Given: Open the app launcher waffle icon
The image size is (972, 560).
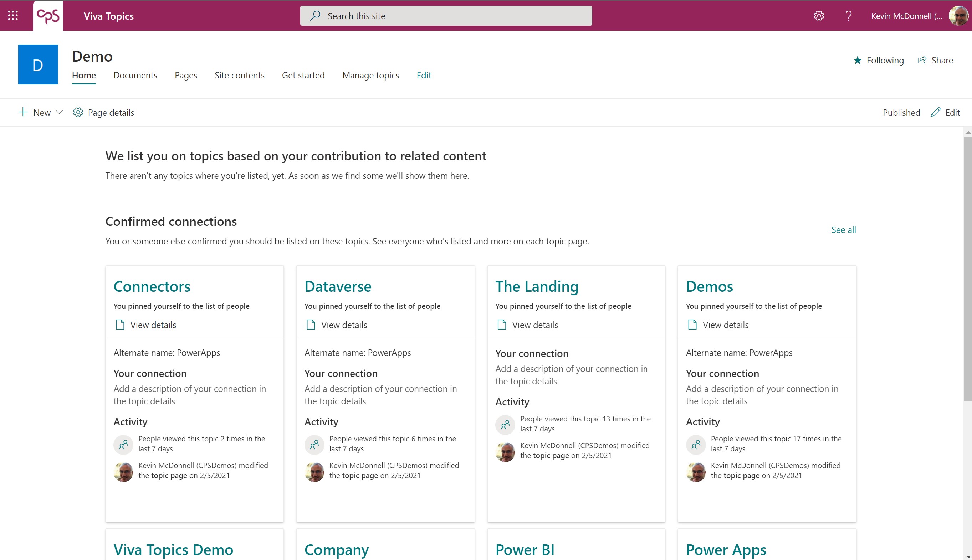Looking at the screenshot, I should click(13, 15).
